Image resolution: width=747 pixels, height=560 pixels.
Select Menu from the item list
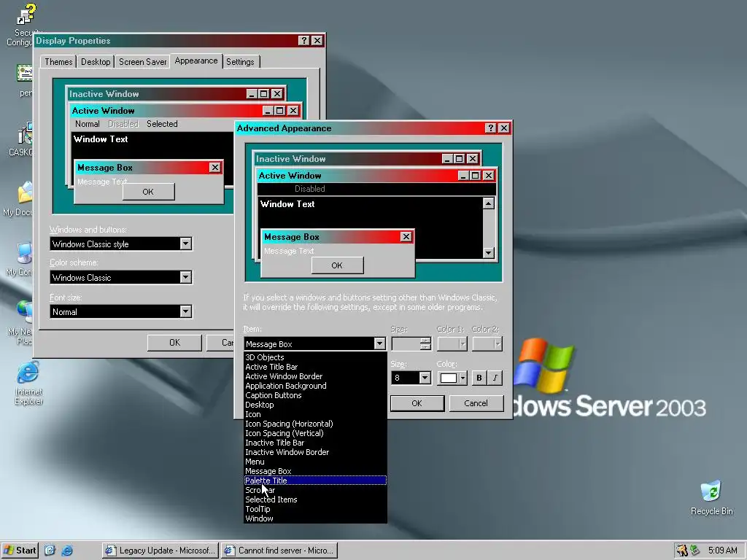click(315, 462)
